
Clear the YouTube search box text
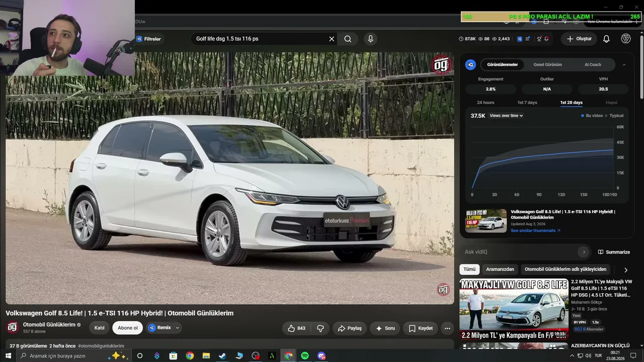coord(332,39)
